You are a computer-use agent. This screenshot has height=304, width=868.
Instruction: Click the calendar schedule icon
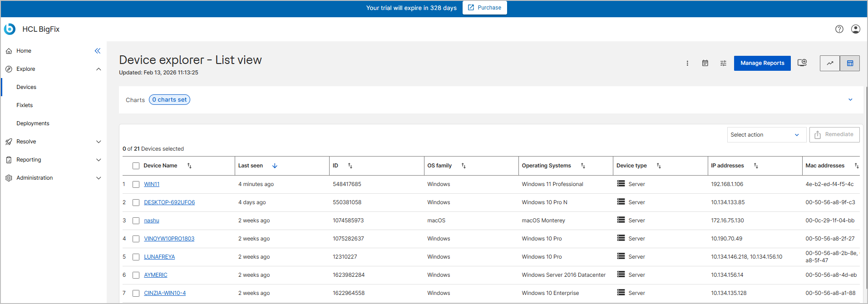coord(705,64)
